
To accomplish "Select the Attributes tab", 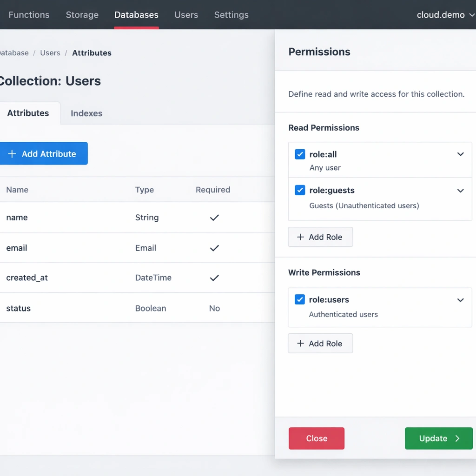I will coord(28,113).
